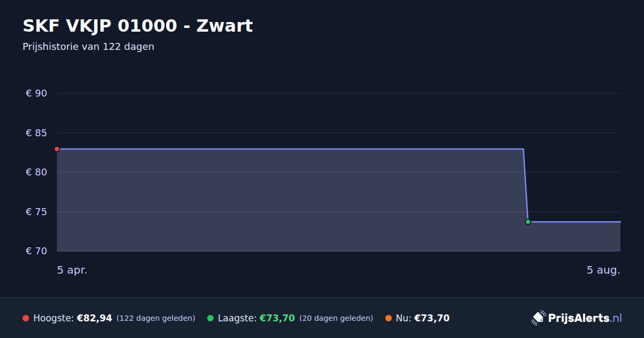Click the steep price drop line segment

[x=525, y=185]
